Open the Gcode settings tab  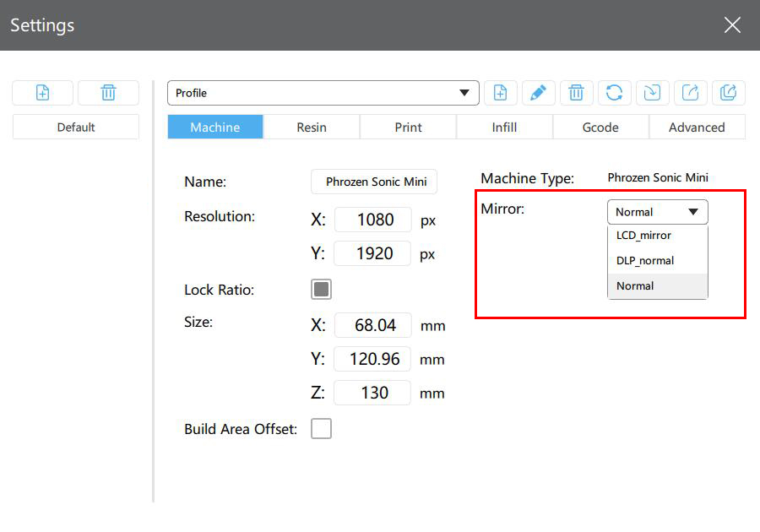click(600, 127)
